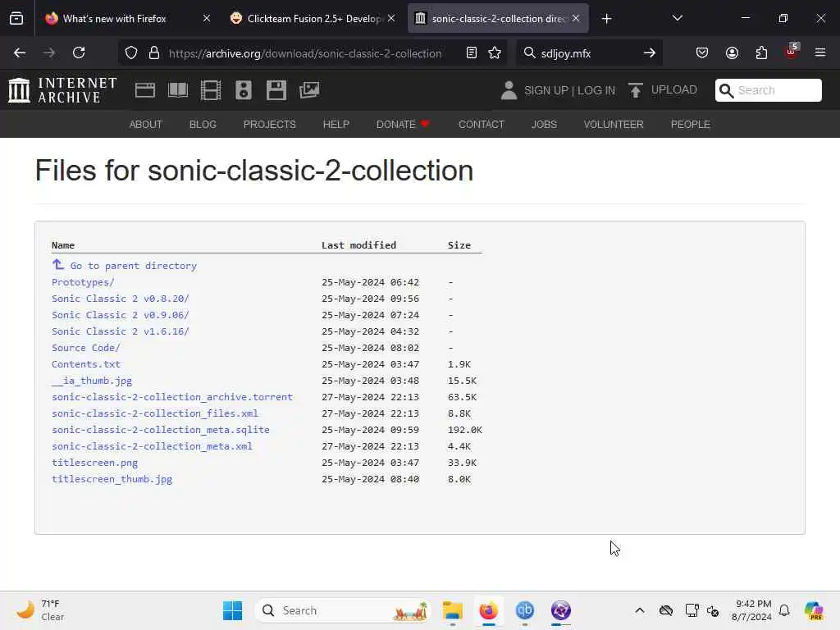Open Sonic Classic 2 v0.8.20/ folder

pyautogui.click(x=121, y=299)
